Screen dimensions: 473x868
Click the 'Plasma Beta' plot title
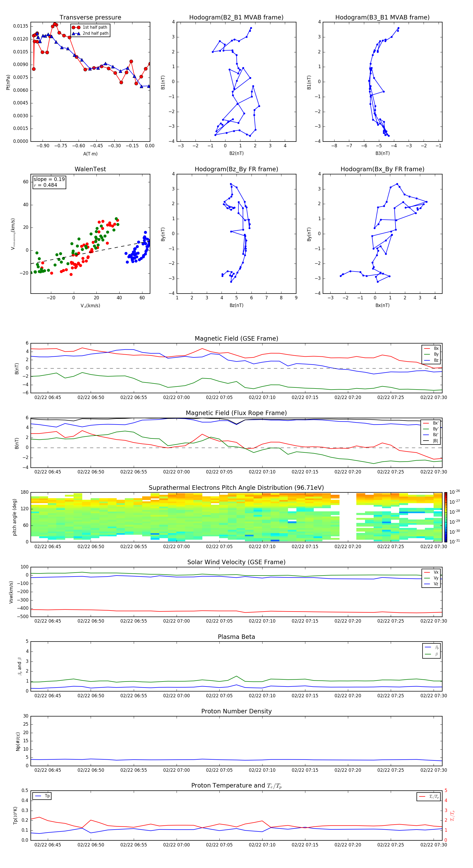(236, 637)
